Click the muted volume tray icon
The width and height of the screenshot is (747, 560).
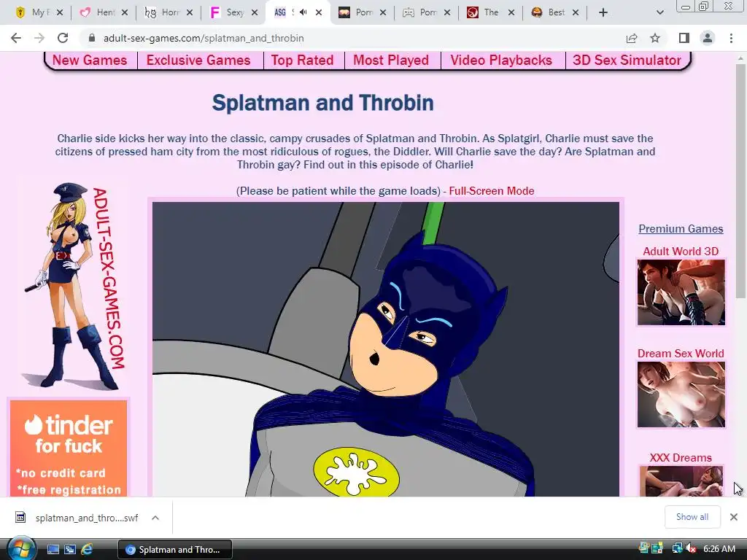point(691,548)
